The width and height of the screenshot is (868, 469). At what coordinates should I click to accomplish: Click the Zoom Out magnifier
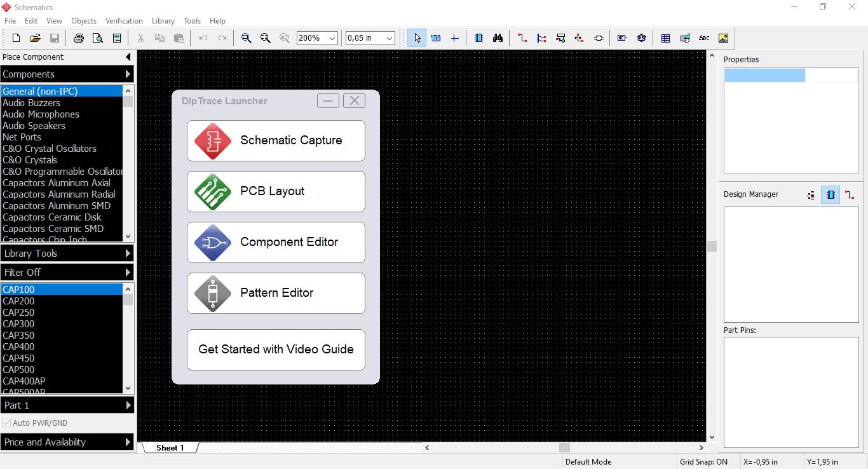pos(266,38)
